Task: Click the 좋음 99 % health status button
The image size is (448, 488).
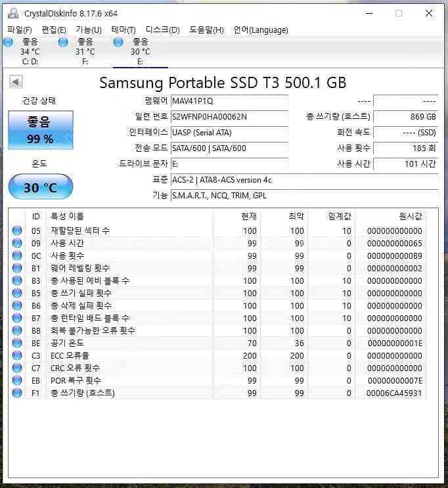Action: 41,130
